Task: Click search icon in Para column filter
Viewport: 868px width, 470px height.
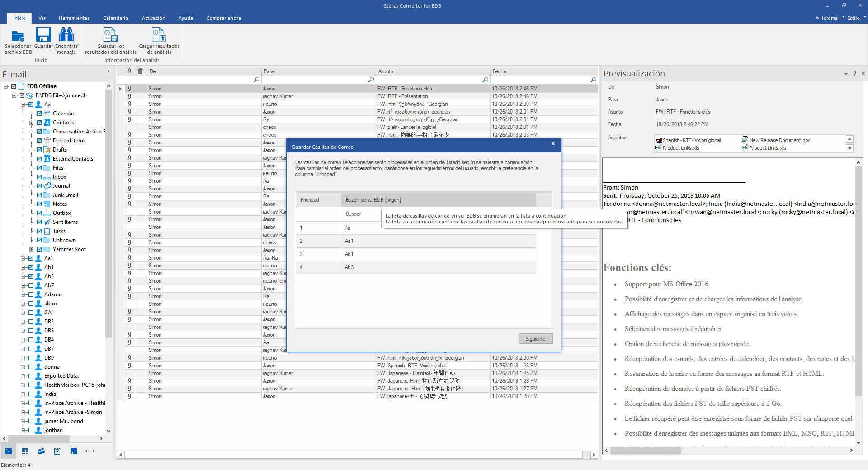Action: [371, 80]
